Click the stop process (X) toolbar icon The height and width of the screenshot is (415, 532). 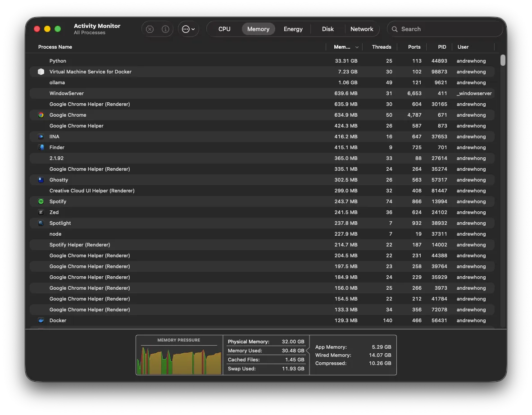click(150, 29)
